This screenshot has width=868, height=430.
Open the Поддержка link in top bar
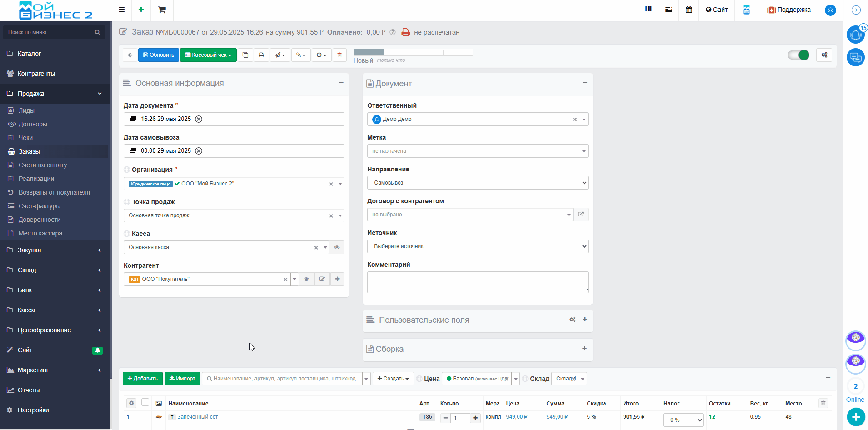click(789, 10)
